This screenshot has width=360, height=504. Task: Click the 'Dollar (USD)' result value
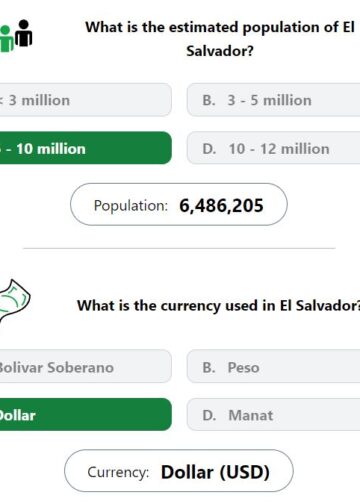tap(215, 472)
